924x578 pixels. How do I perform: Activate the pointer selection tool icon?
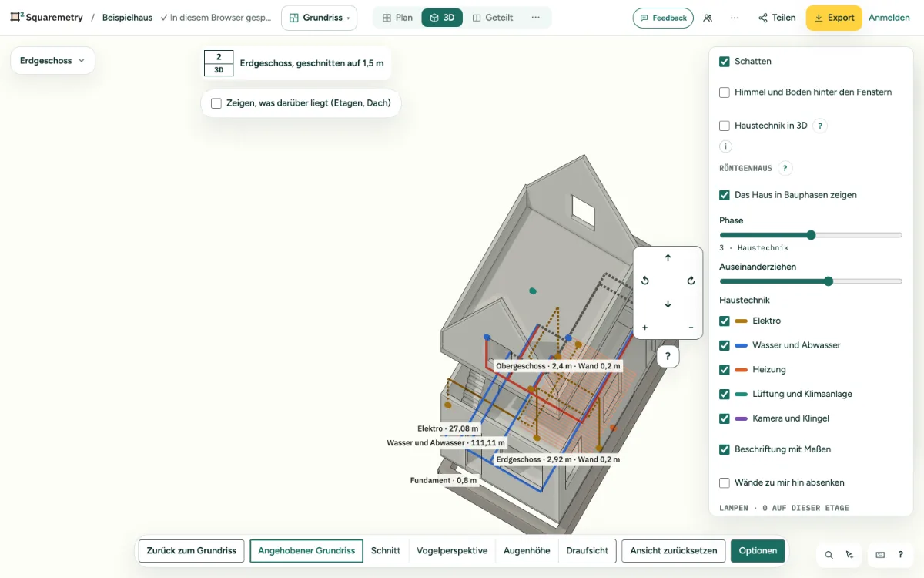click(849, 554)
